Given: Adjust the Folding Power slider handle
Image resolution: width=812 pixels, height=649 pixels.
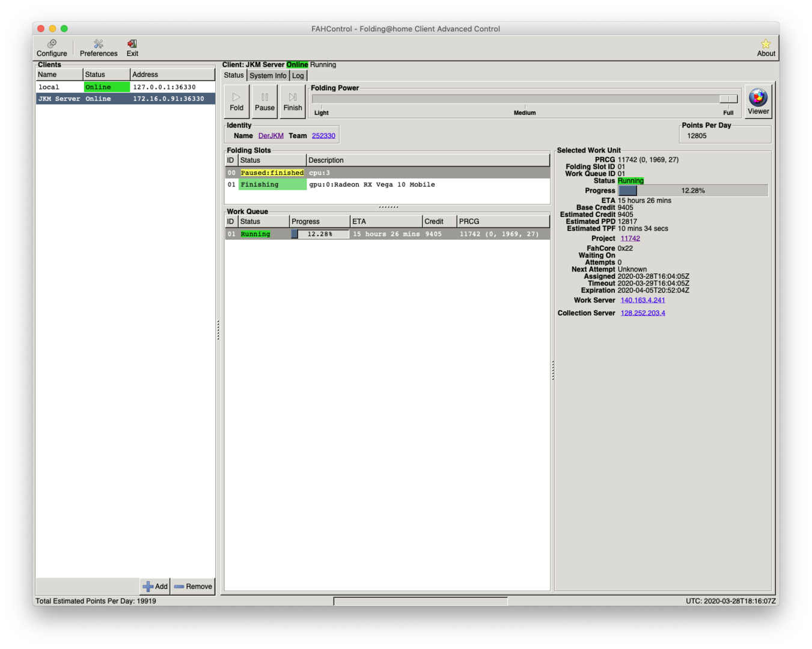Looking at the screenshot, I should [728, 99].
